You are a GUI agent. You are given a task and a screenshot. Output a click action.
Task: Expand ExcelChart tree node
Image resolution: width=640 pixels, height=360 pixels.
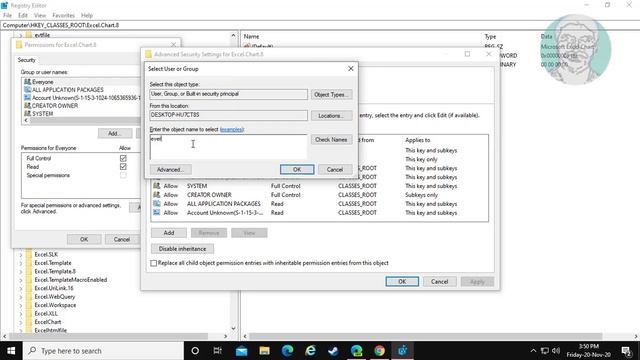21,322
